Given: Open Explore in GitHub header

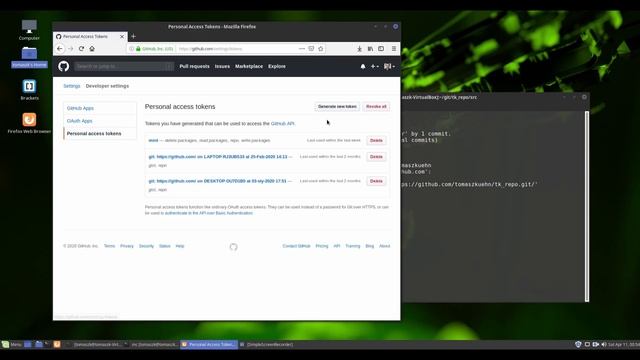Looking at the screenshot, I should point(277,66).
